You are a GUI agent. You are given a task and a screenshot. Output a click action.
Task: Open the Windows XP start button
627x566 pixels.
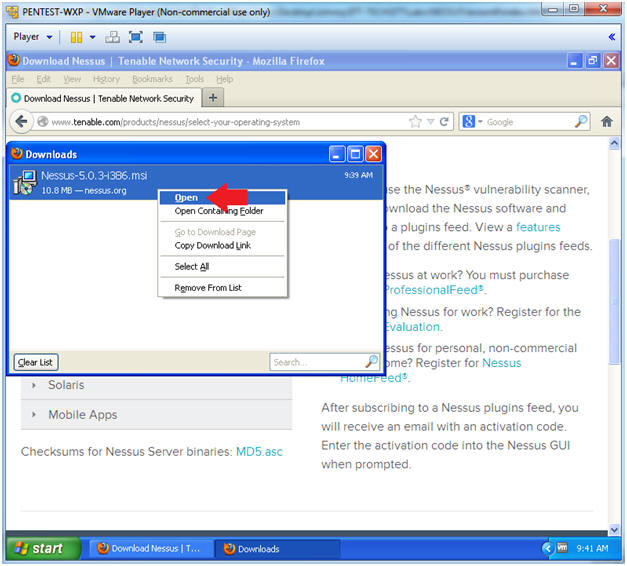[44, 548]
